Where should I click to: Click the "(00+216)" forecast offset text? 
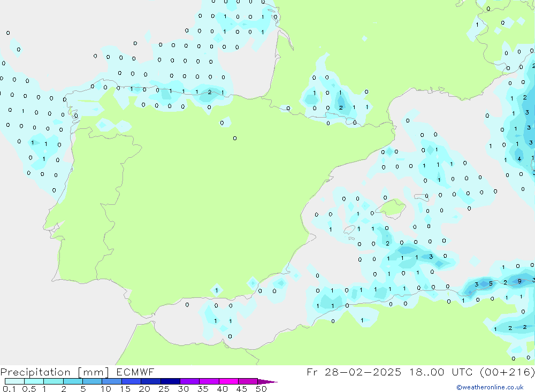click(507, 372)
